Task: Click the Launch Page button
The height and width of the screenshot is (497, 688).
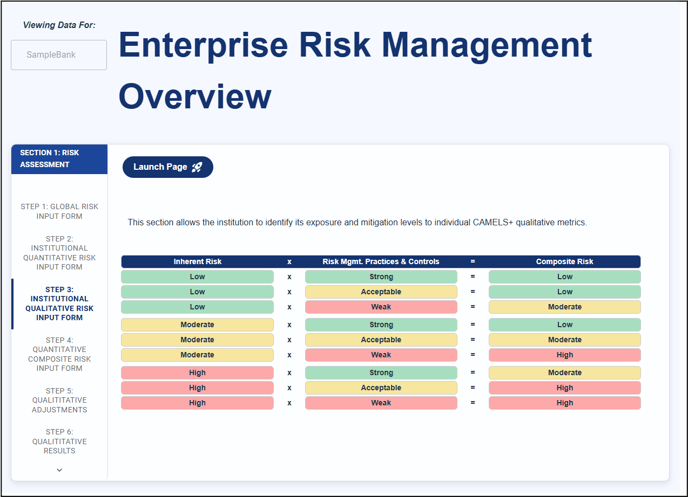Action: 168,167
